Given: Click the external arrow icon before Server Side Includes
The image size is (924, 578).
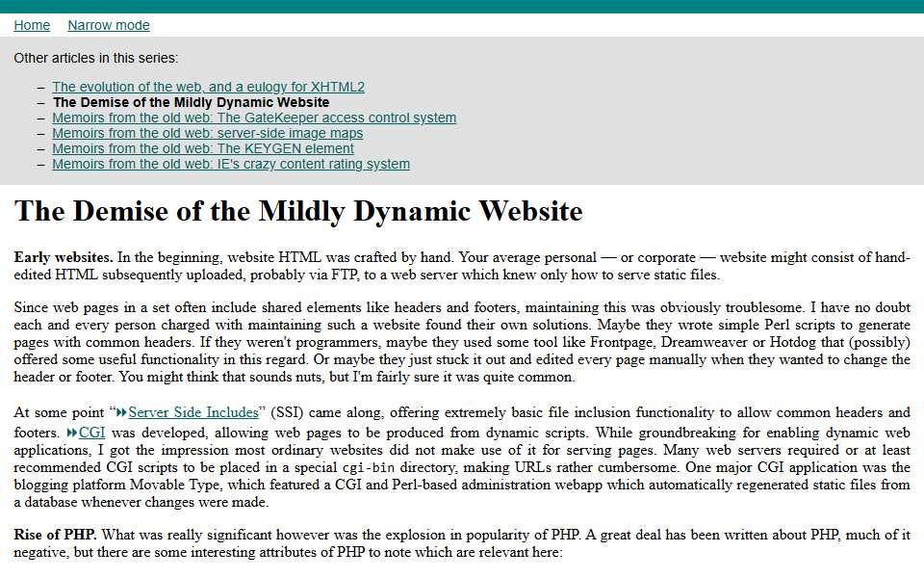Looking at the screenshot, I should click(x=121, y=412).
